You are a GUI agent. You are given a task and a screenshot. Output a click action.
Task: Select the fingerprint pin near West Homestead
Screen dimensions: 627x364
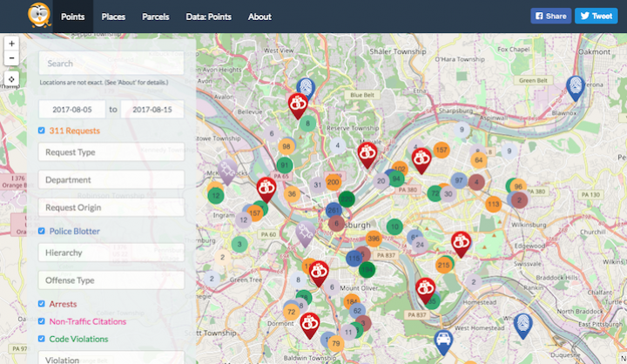click(x=522, y=326)
